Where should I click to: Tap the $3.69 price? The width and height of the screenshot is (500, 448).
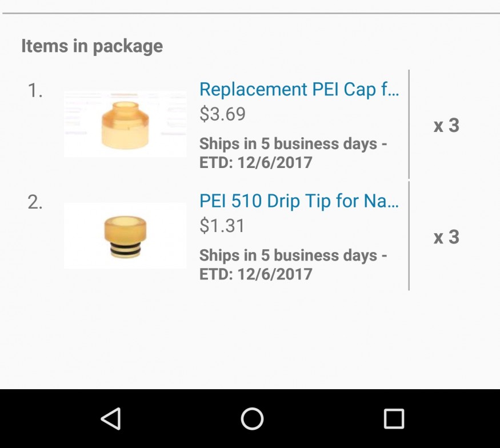point(222,114)
